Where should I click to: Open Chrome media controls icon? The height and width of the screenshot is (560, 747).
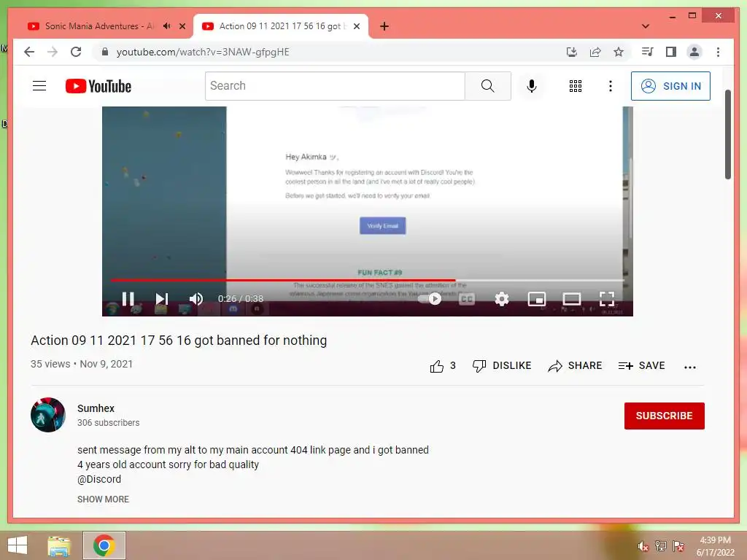[647, 52]
